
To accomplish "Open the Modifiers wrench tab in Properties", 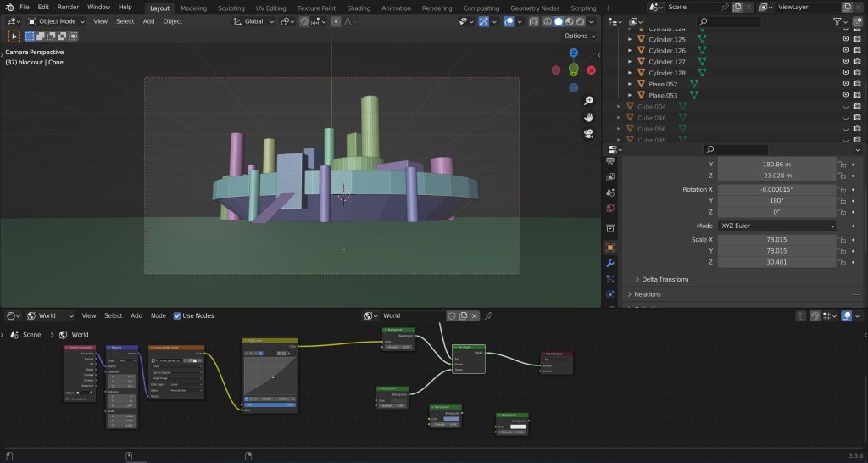I will point(610,263).
